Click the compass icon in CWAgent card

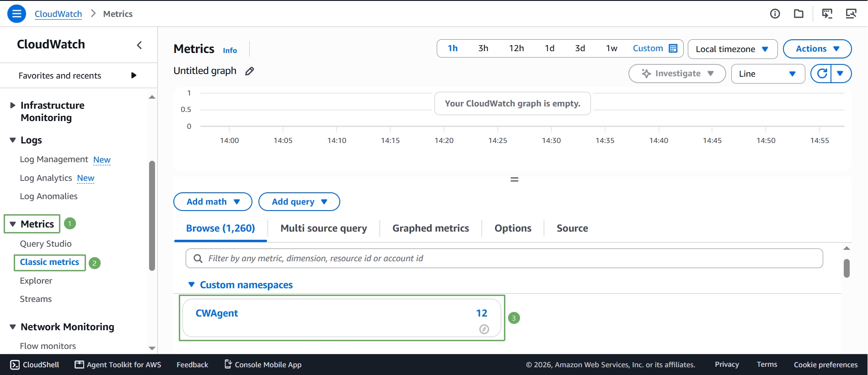point(484,329)
